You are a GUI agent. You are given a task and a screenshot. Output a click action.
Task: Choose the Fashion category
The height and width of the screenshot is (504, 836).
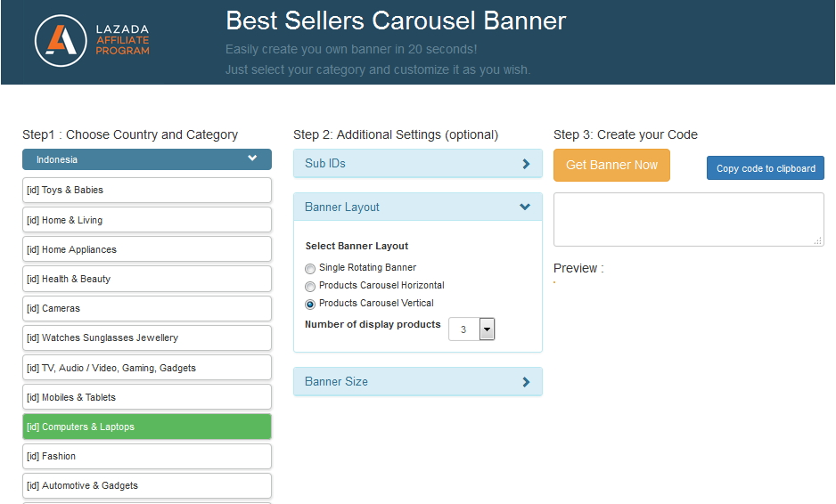[x=147, y=456]
